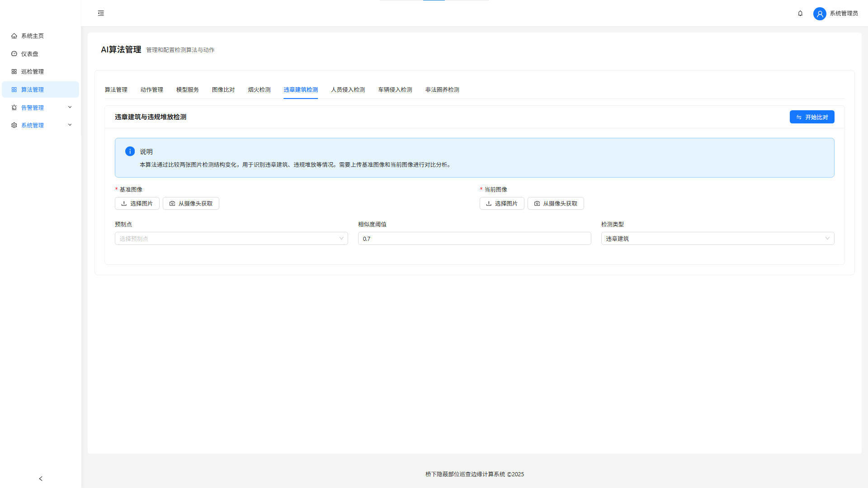Click the info icon in 说明 box
This screenshot has width=868, height=488.
point(130,151)
